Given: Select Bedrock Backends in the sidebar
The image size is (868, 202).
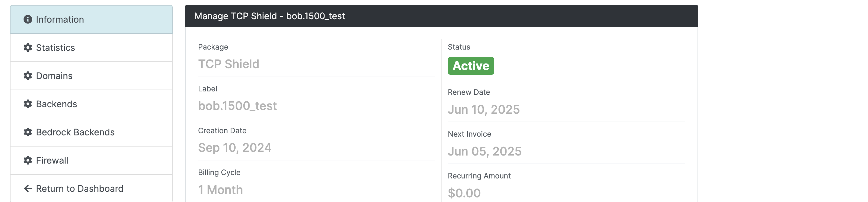Looking at the screenshot, I should point(91,132).
